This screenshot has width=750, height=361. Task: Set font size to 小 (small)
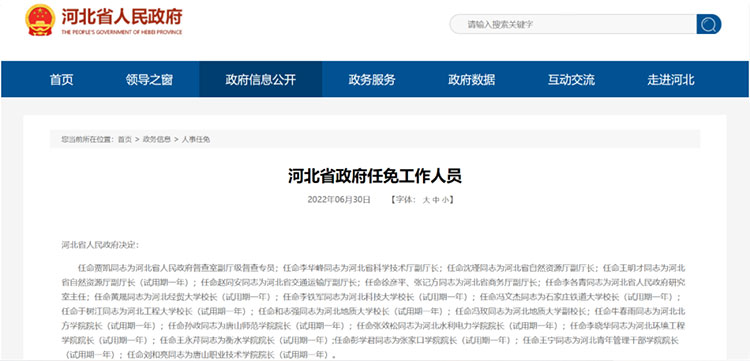click(445, 200)
